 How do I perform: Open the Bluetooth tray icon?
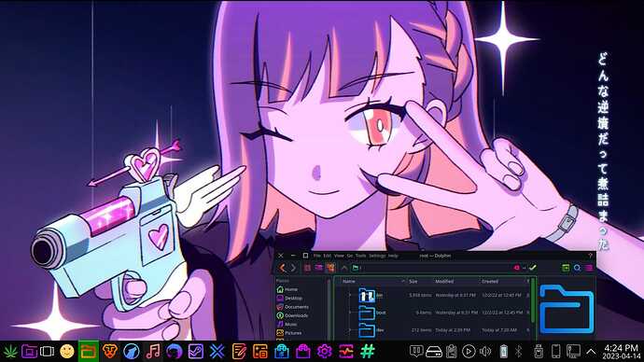click(518, 352)
